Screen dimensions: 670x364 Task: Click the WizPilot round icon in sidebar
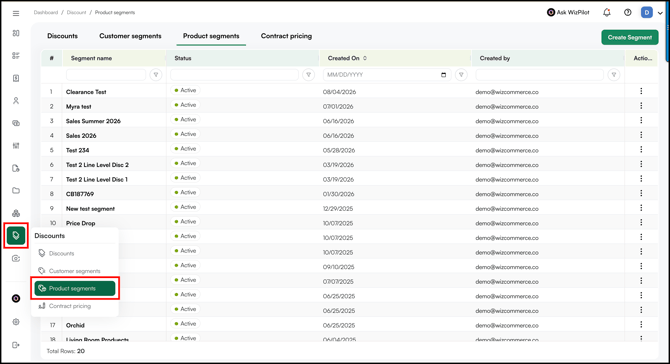click(x=16, y=298)
